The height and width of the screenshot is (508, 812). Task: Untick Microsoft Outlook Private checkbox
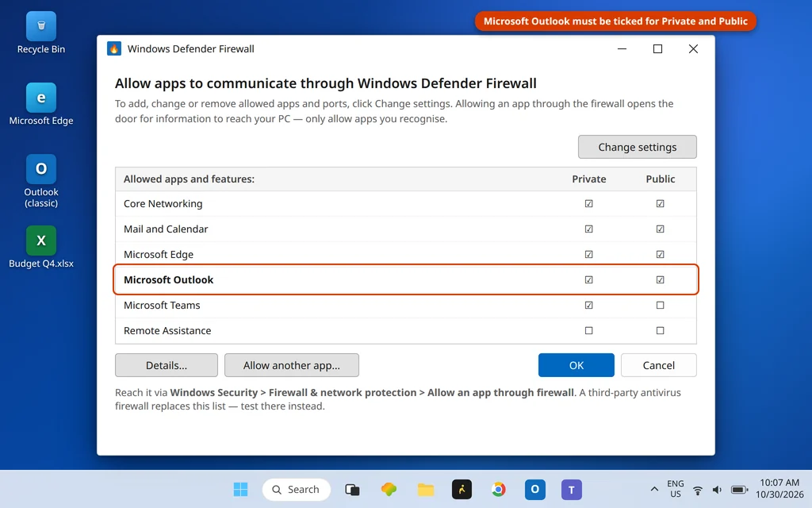pos(589,280)
